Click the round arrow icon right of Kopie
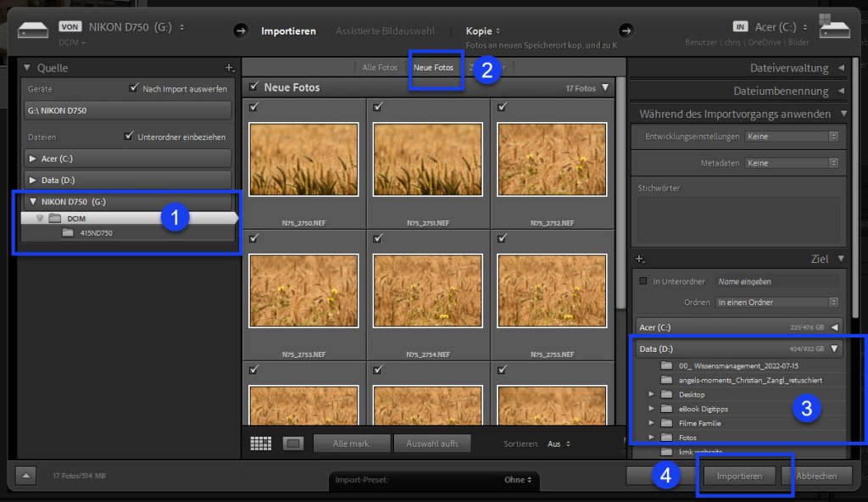The image size is (868, 502). pyautogui.click(x=626, y=31)
